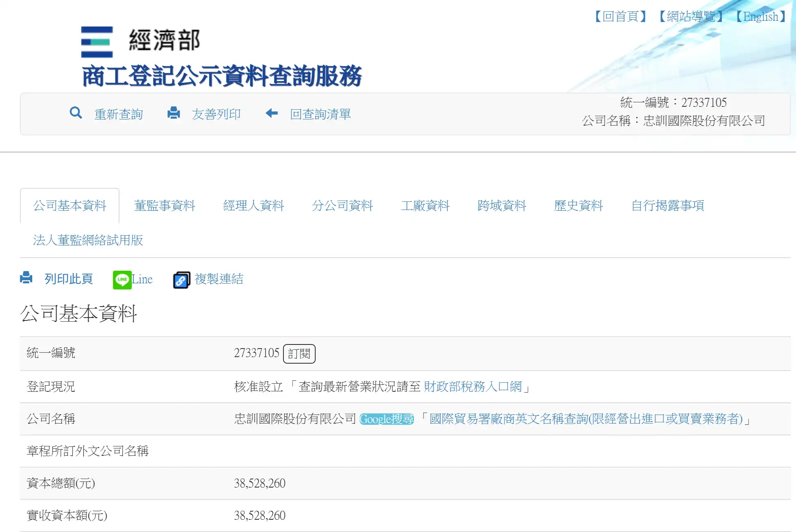Click the printer icon beside 列印此頁
Screen dimensions: 796x532
point(26,278)
